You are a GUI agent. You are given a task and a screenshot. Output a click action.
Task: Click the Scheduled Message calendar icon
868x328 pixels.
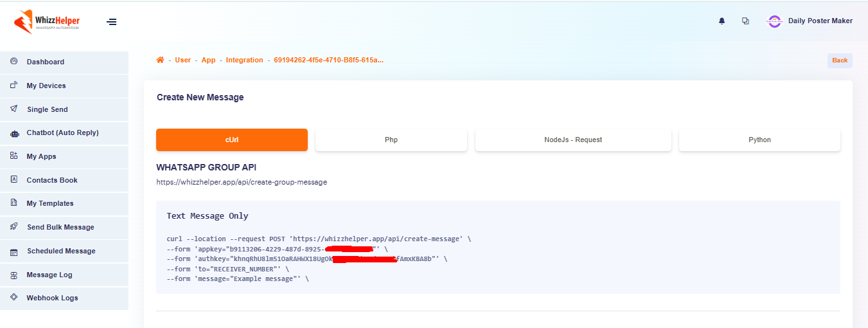[14, 251]
